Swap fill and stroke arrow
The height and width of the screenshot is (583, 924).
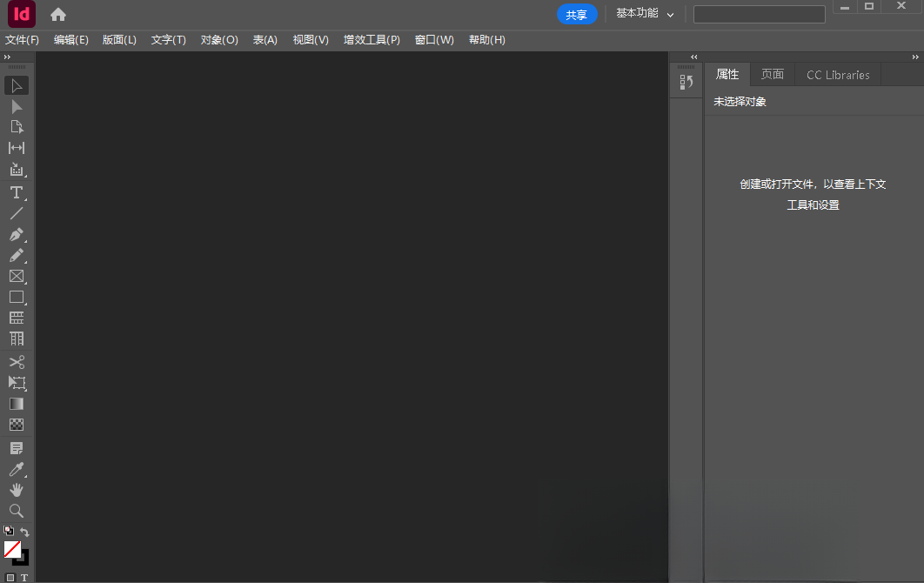[24, 532]
